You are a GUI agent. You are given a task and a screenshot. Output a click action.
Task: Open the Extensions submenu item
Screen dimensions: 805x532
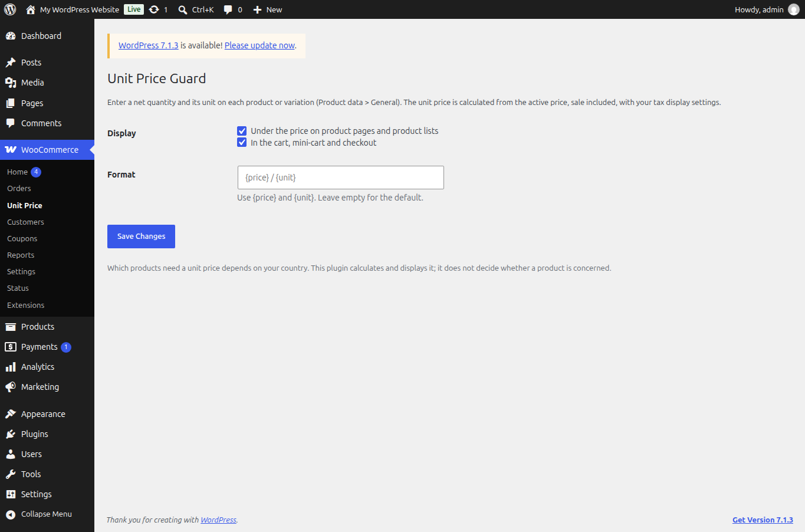[x=26, y=306]
